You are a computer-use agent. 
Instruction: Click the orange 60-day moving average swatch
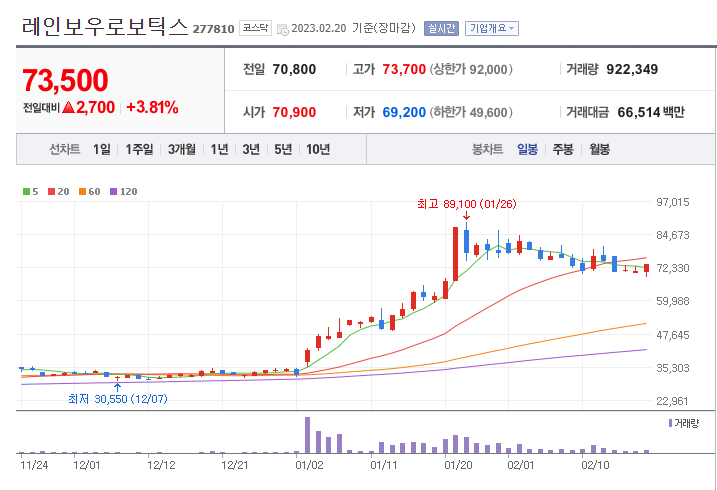[82, 192]
